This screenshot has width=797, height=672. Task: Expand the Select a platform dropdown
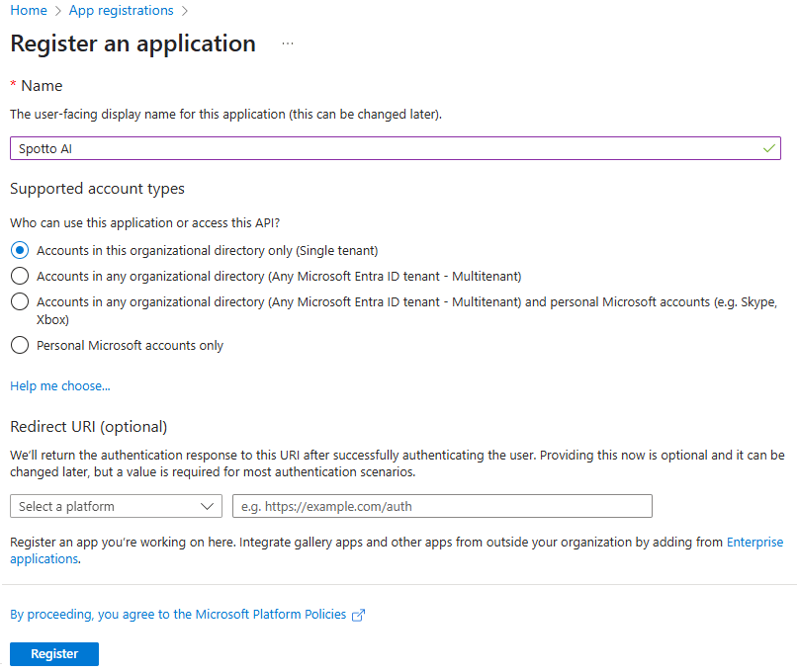[116, 506]
